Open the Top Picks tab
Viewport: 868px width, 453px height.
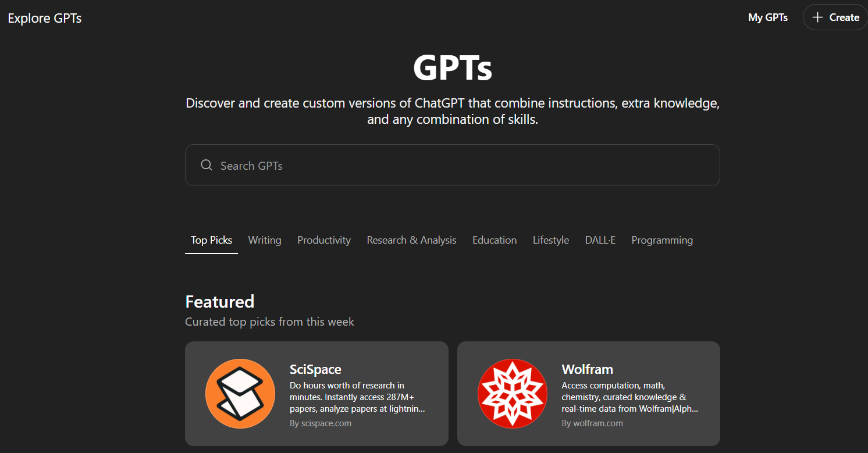211,240
